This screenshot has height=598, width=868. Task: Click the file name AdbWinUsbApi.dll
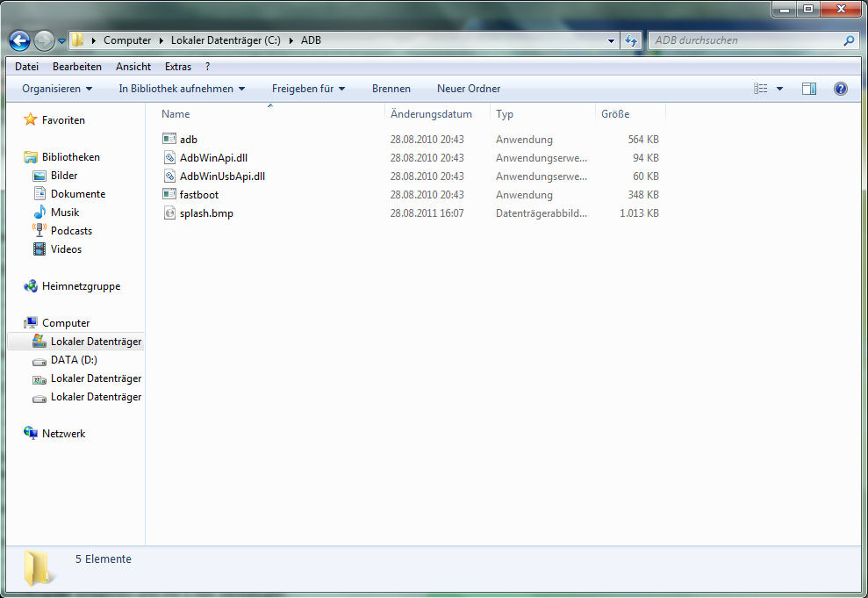[223, 177]
